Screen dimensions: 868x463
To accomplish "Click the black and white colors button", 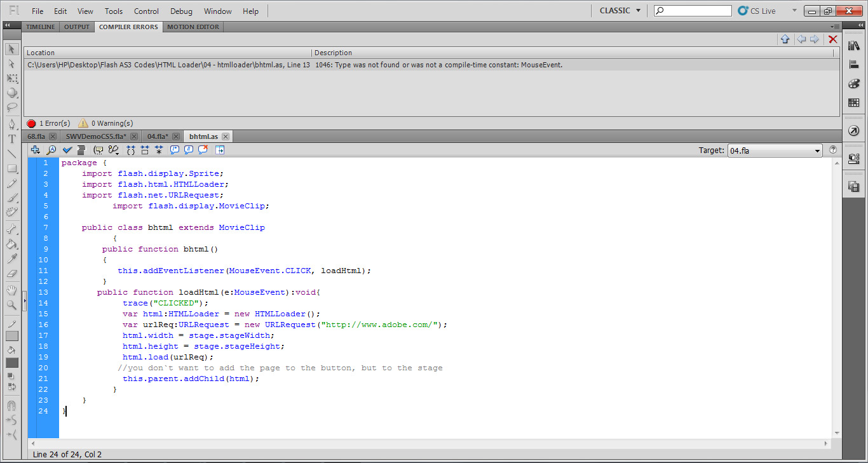I will 12,376.
